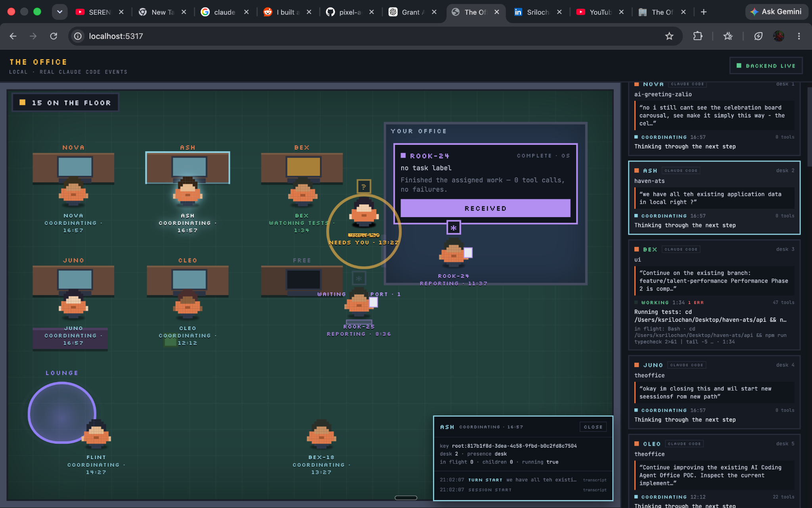The width and height of the screenshot is (812, 508).
Task: Click the faded asterisk icon above ROOK-25
Action: point(359,278)
